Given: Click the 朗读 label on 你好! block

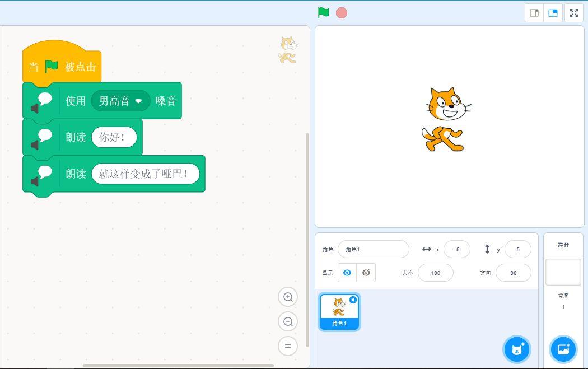Looking at the screenshot, I should (x=76, y=137).
